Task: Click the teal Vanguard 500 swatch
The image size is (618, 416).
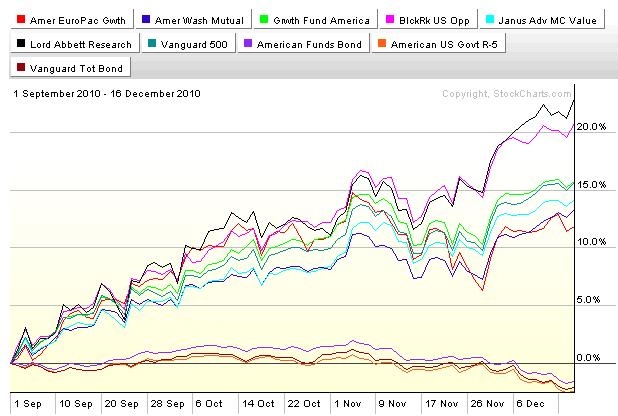Action: click(152, 43)
